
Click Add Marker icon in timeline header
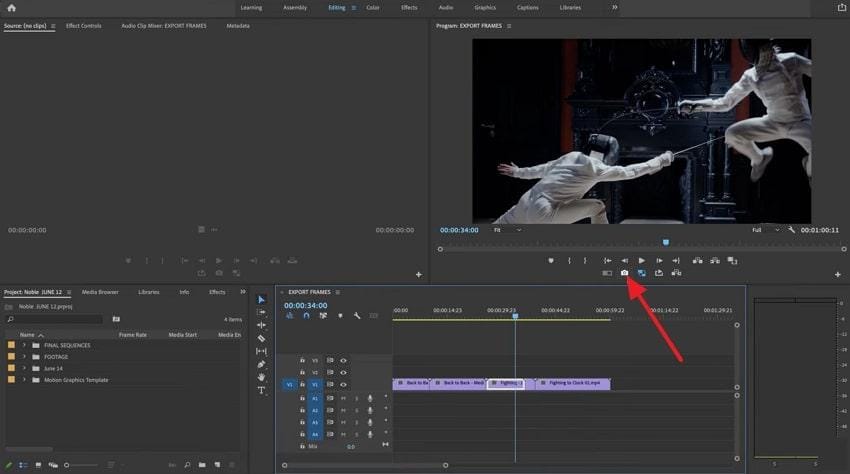(x=340, y=316)
